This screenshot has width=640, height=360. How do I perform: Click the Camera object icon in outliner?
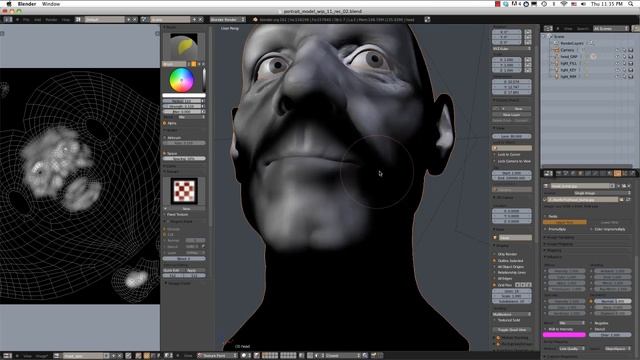[x=557, y=50]
